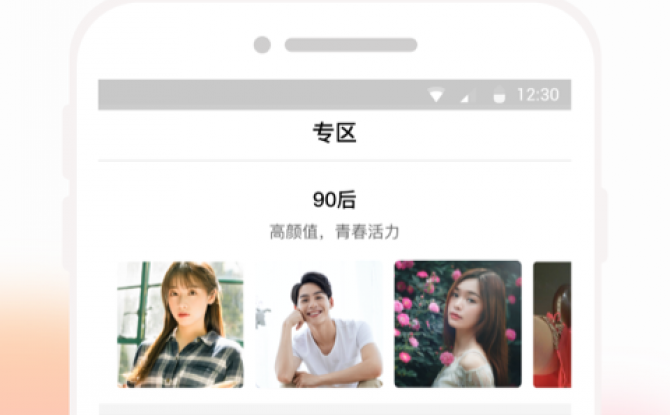This screenshot has width=670, height=415.
Task: Click the round front camera dot
Action: (262, 44)
